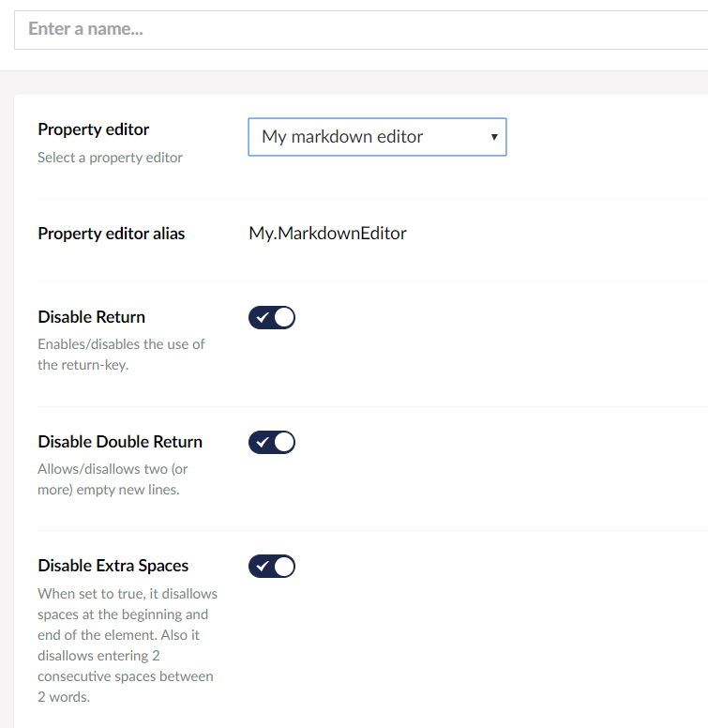Viewport: 708px width, 728px height.
Task: Click the checkmark in Disable Double Return toggle
Action: point(263,442)
